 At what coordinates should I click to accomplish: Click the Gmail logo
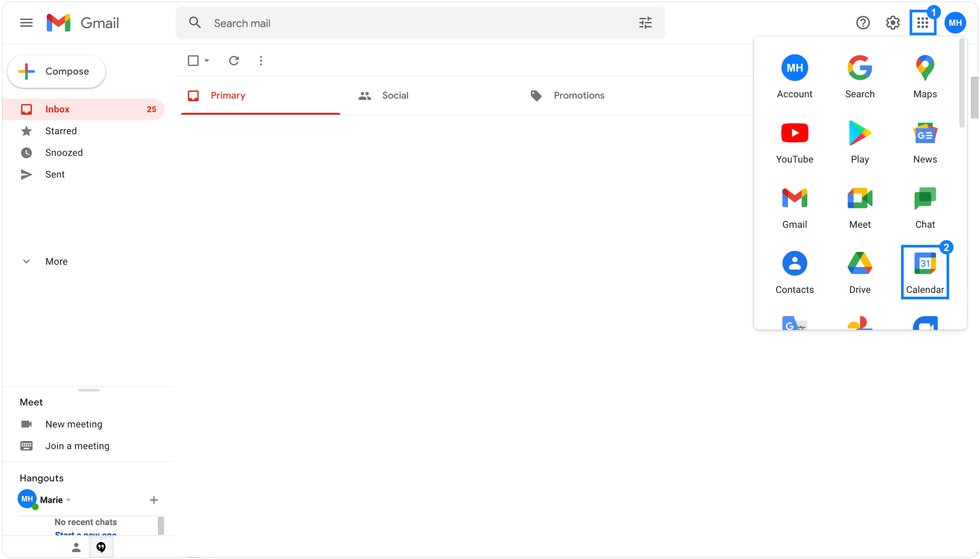point(83,23)
